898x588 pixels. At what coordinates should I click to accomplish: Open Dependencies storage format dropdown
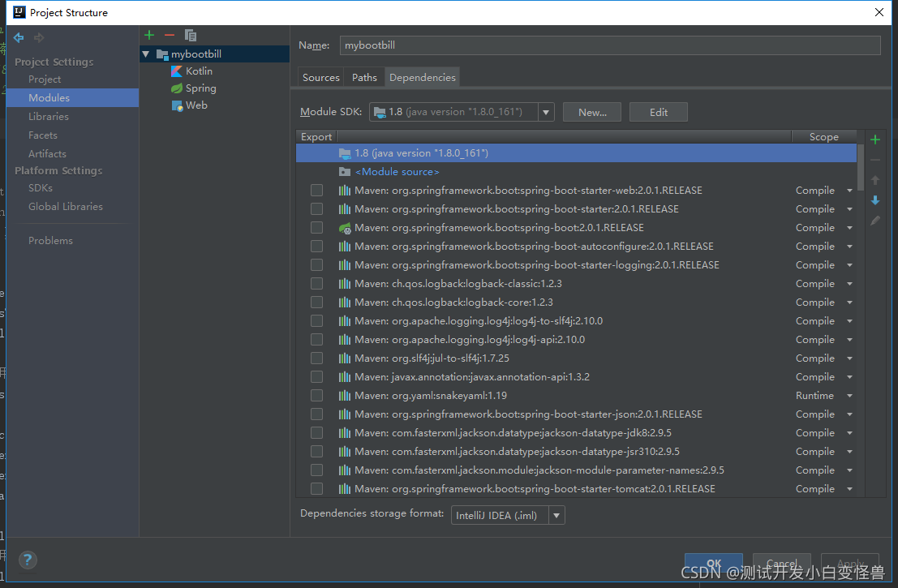click(556, 516)
